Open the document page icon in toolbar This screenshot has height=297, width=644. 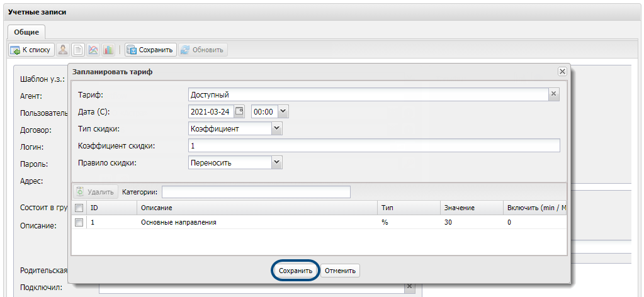pyautogui.click(x=78, y=50)
